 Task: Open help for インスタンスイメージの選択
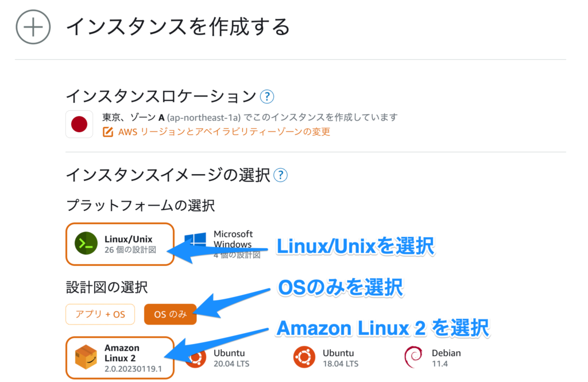tap(281, 175)
